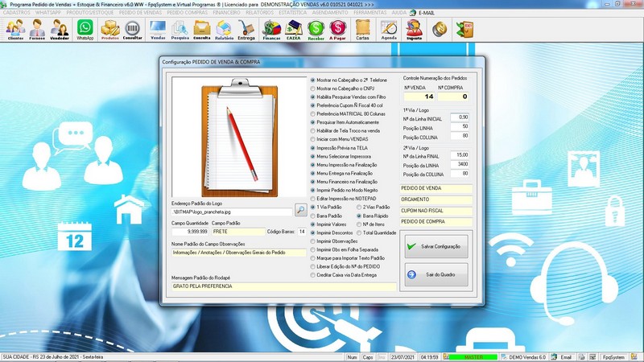Browse logo file with magnifier button
This screenshot has height=362, width=644.
tap(300, 210)
